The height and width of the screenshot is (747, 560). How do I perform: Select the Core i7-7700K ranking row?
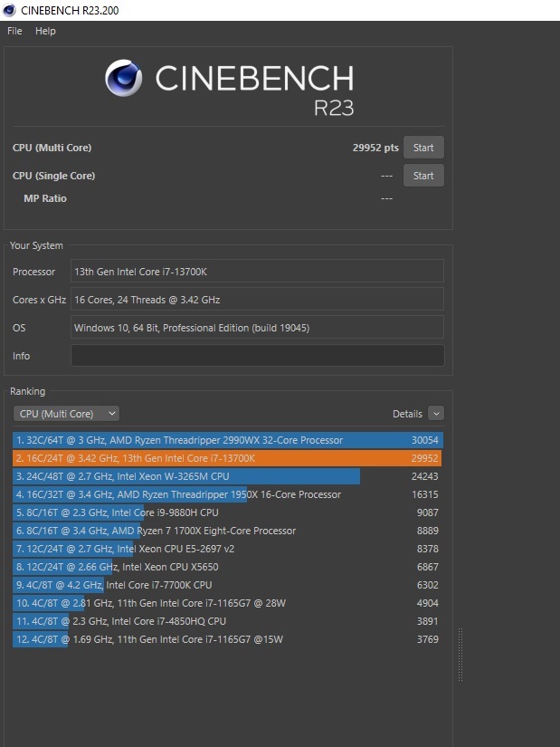click(228, 585)
